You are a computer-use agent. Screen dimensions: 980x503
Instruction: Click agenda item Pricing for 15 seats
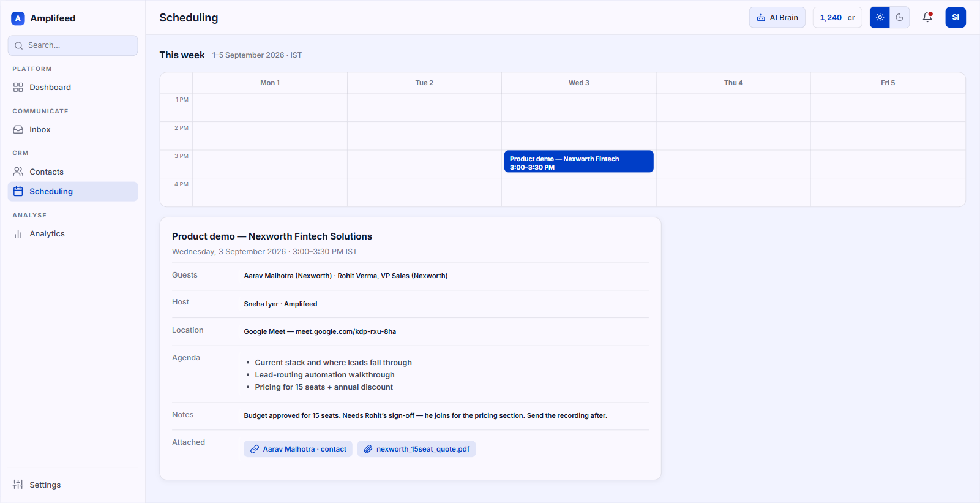point(324,387)
